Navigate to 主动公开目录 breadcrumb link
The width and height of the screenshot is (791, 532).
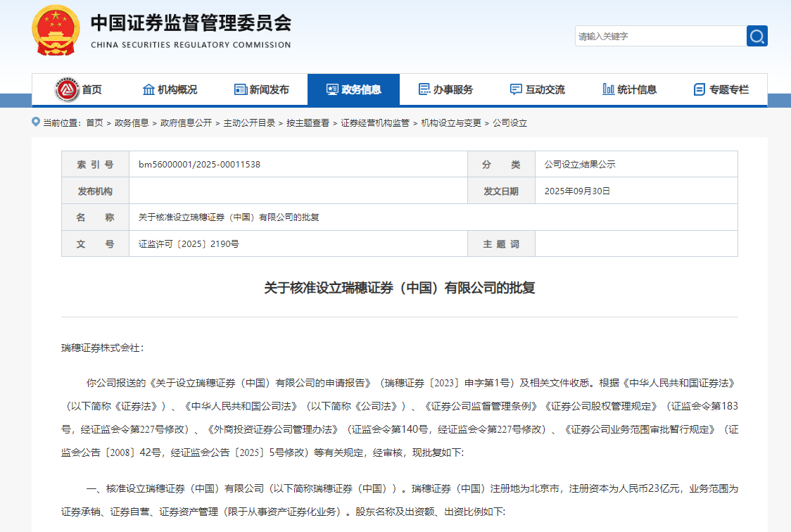pos(249,122)
